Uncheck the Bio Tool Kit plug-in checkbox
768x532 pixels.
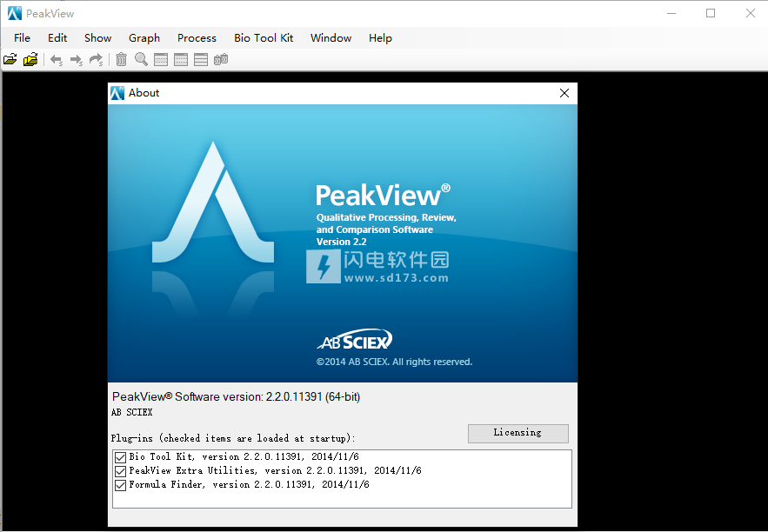pos(120,457)
